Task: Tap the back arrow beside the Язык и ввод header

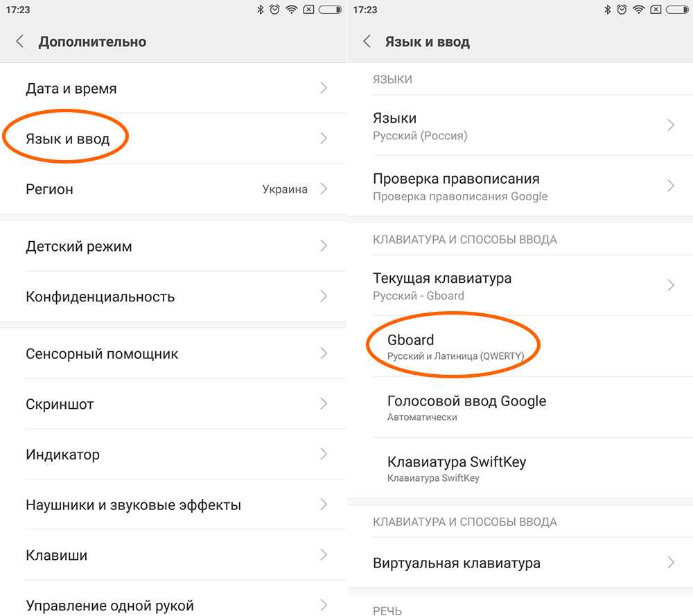Action: [367, 42]
